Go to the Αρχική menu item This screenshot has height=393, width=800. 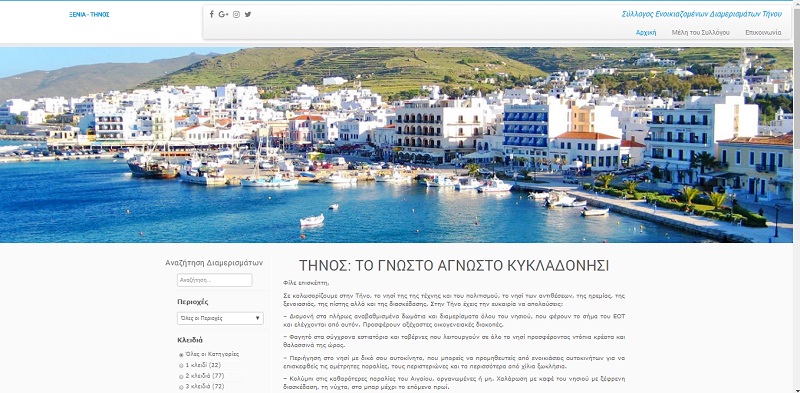[646, 33]
